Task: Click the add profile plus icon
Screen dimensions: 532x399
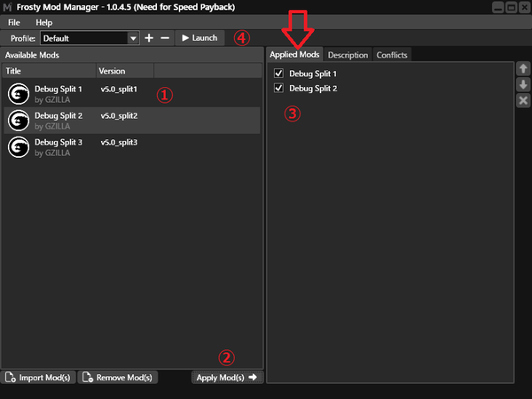Action: [x=149, y=38]
